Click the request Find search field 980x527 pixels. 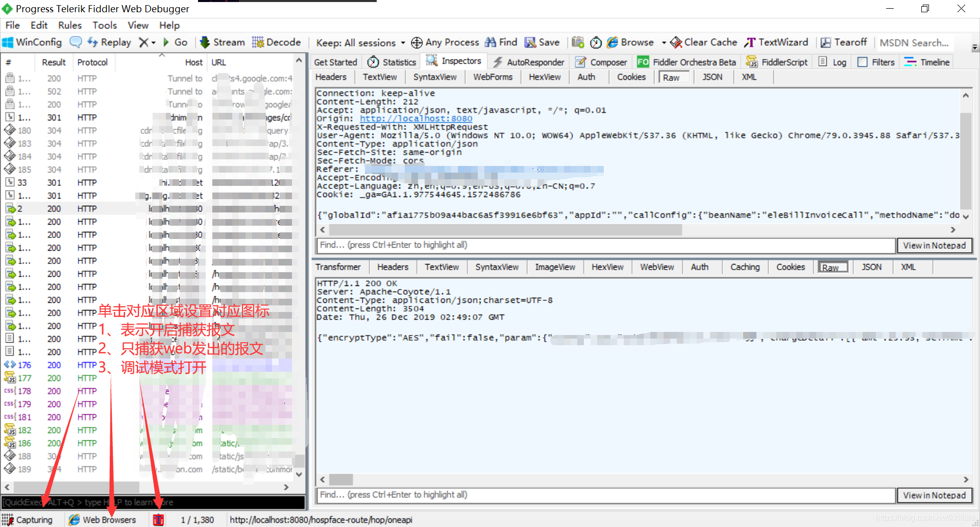click(x=606, y=245)
